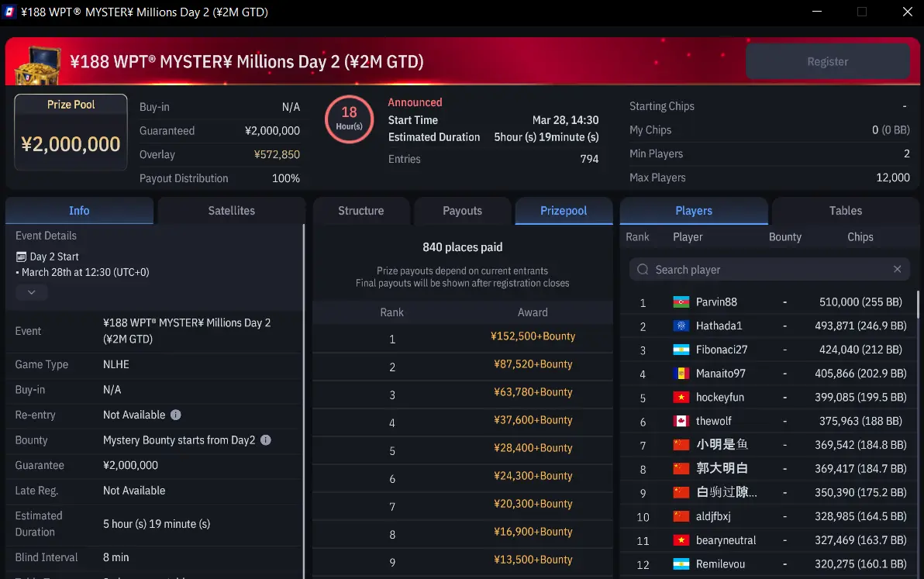Viewport: 924px width, 579px height.
Task: Clear the player search with X icon
Action: point(897,270)
